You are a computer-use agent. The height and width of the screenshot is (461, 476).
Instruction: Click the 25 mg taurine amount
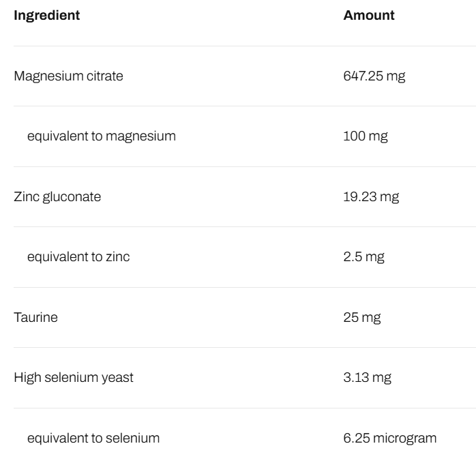362,317
